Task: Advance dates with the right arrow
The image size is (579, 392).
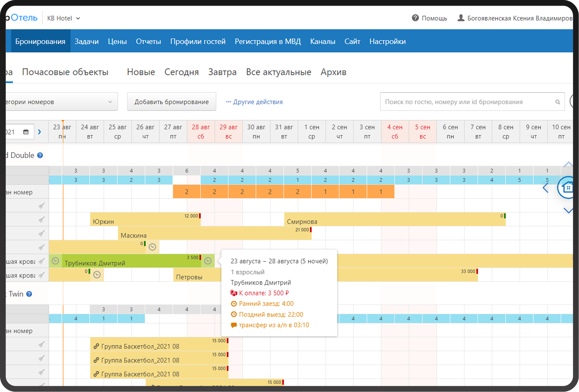Action: tap(40, 132)
